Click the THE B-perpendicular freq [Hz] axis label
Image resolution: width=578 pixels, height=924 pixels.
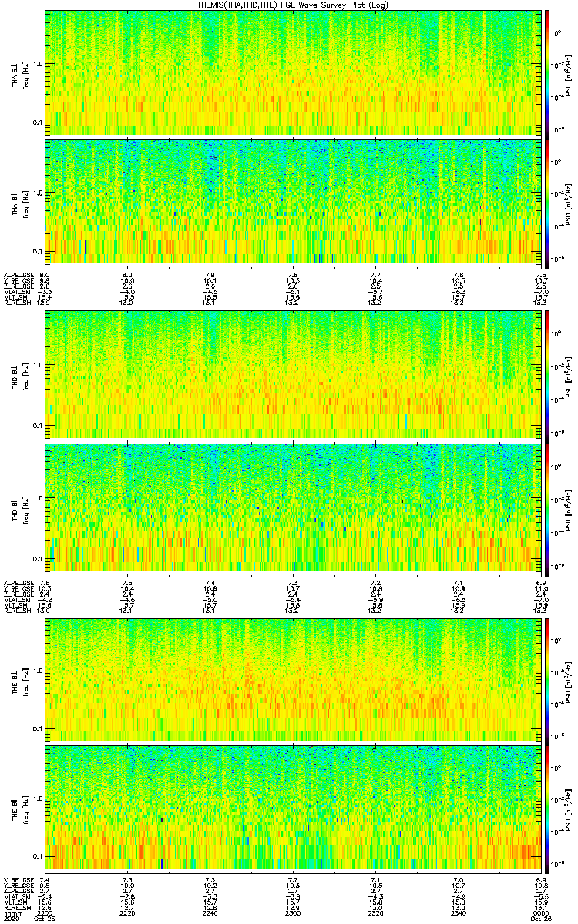click(26, 680)
